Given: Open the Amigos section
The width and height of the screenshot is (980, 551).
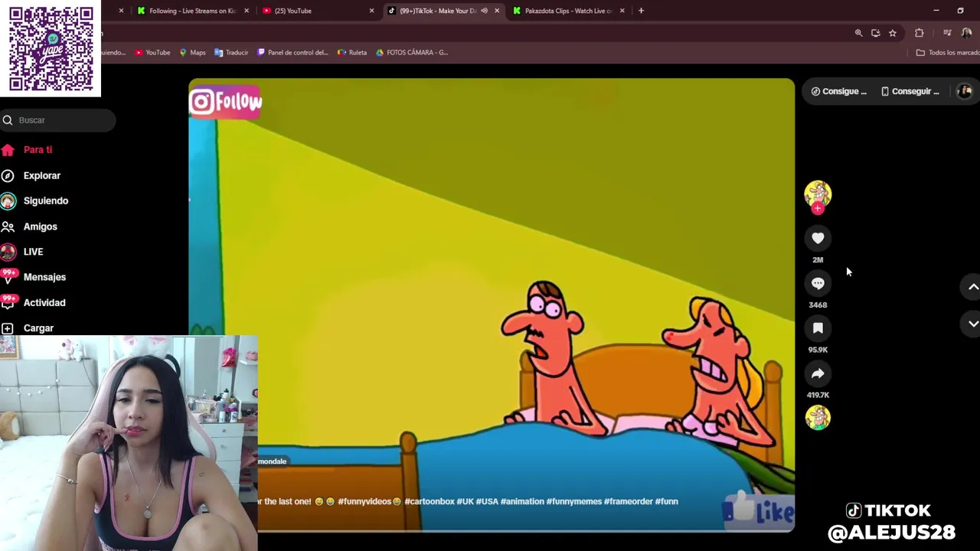Looking at the screenshot, I should 40,227.
